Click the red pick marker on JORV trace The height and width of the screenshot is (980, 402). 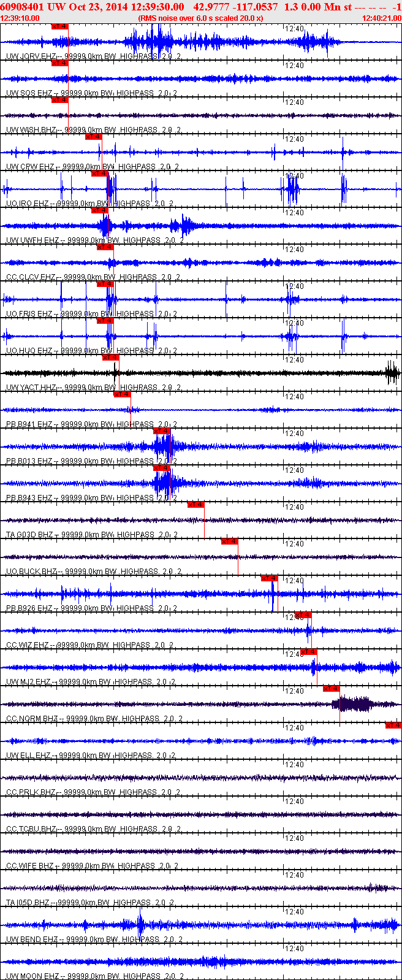click(59, 26)
